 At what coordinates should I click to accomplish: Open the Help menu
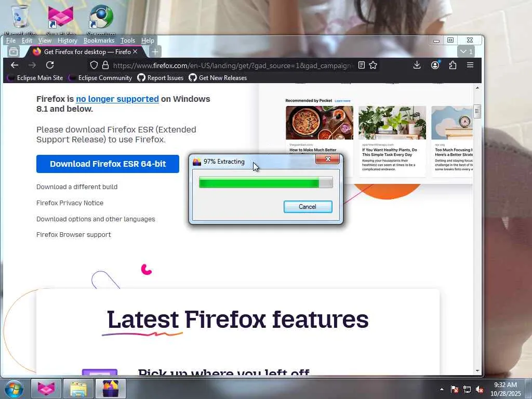pos(148,41)
